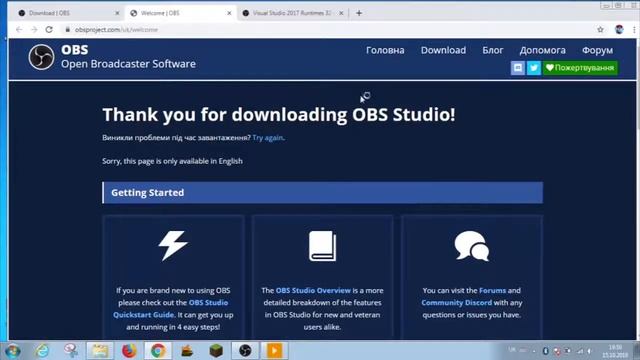Click the lightning bolt Quickstart icon
640x360 pixels.
pos(173,246)
